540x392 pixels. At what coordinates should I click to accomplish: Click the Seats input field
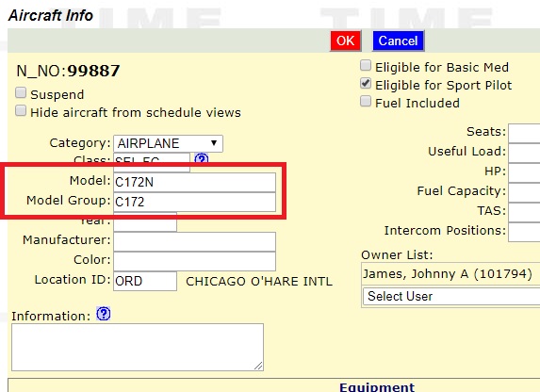pos(524,133)
